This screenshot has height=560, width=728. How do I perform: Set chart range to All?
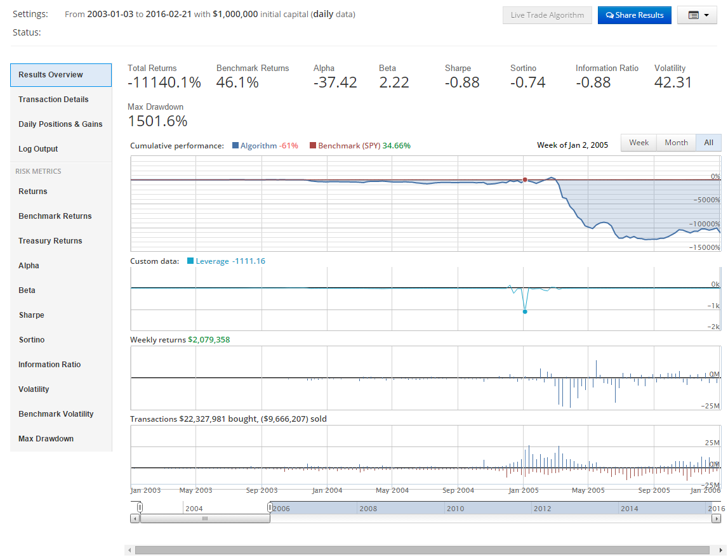point(708,143)
